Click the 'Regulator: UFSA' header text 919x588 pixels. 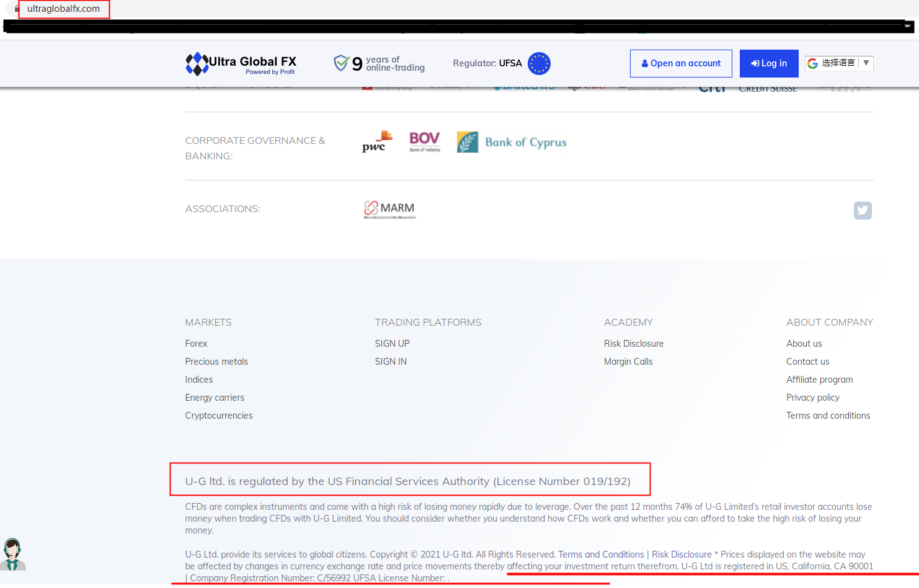click(487, 63)
